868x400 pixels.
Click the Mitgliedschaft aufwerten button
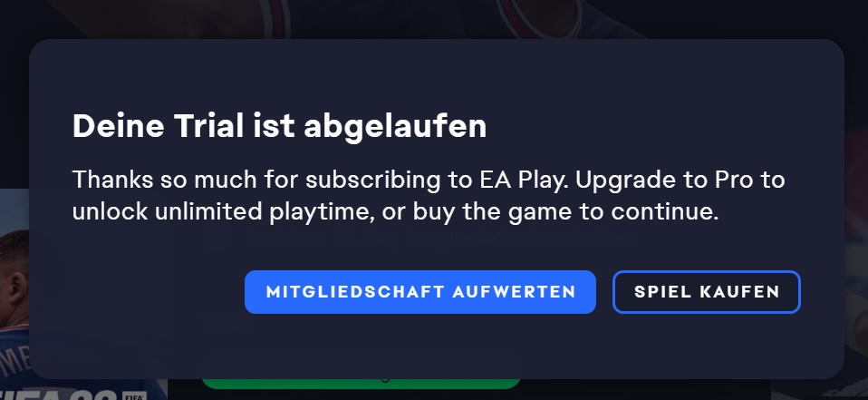(x=420, y=292)
